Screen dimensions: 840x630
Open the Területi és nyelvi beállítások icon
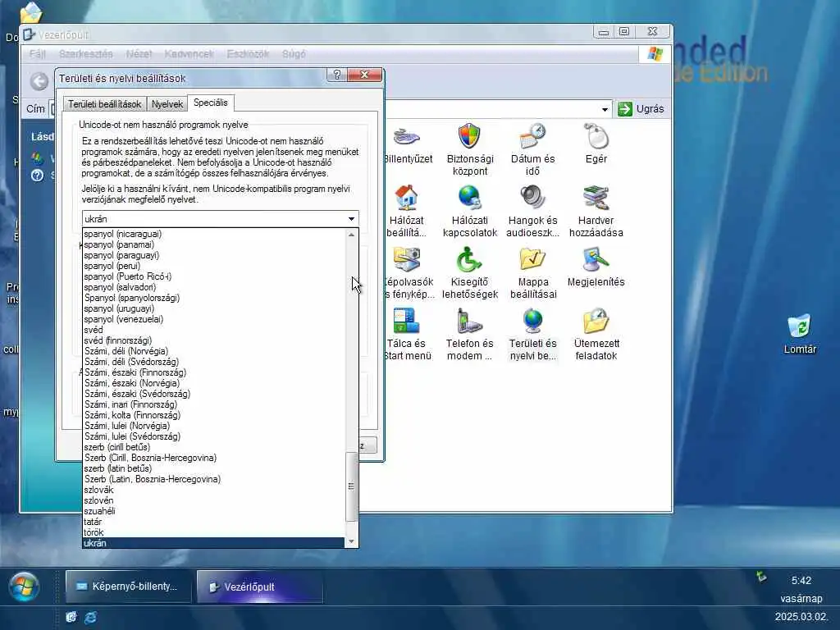532,335
